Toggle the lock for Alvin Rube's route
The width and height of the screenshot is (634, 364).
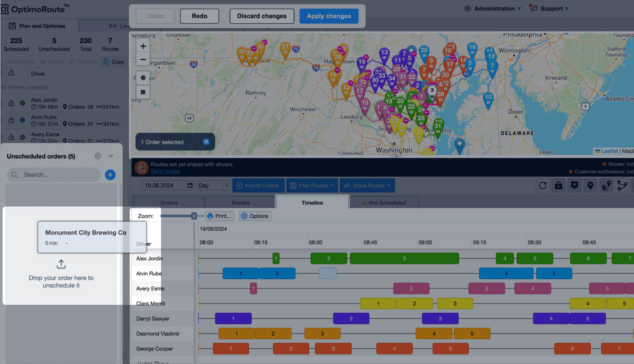(x=11, y=120)
